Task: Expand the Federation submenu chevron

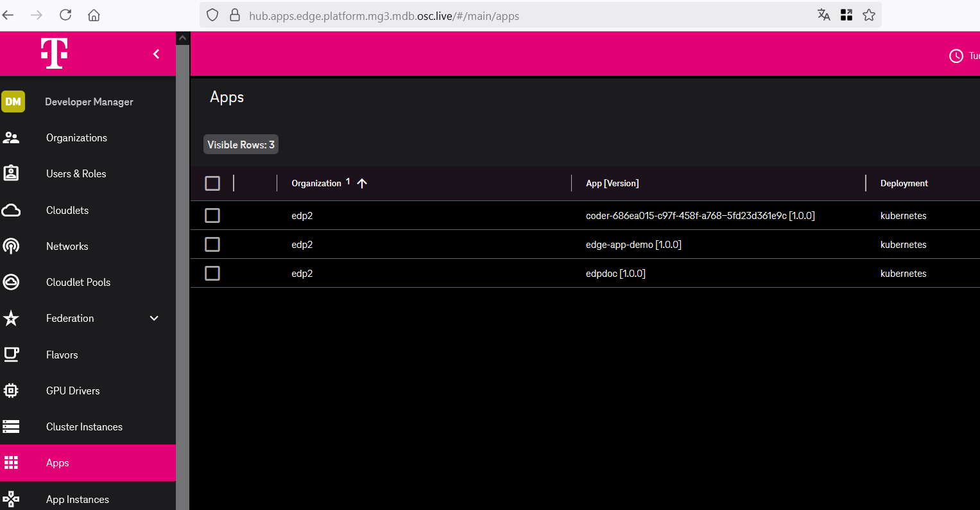Action: pos(154,319)
